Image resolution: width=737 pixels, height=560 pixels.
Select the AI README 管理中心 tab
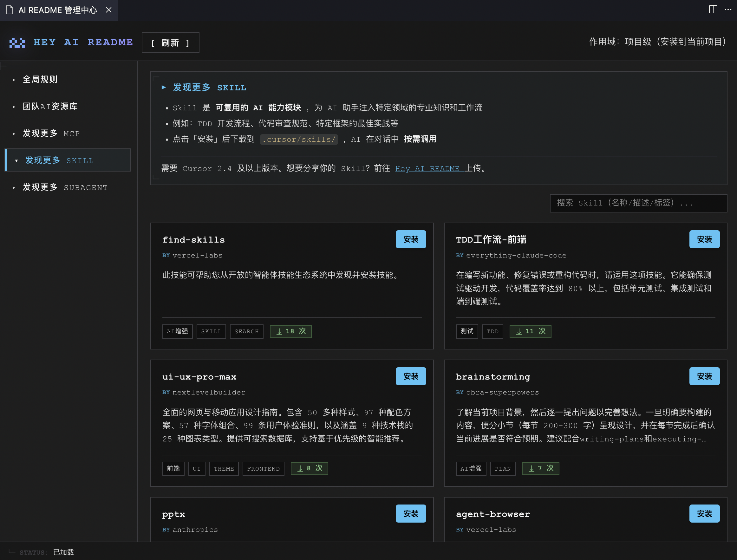[58, 10]
